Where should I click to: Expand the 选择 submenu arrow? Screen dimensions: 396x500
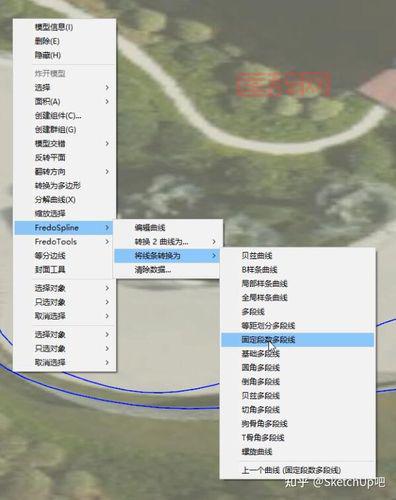pyautogui.click(x=107, y=87)
